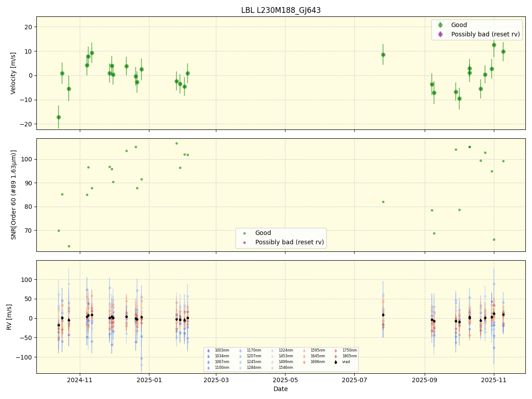
Task: Click the 1067nm marker in wavelength legend
Action: click(x=209, y=362)
